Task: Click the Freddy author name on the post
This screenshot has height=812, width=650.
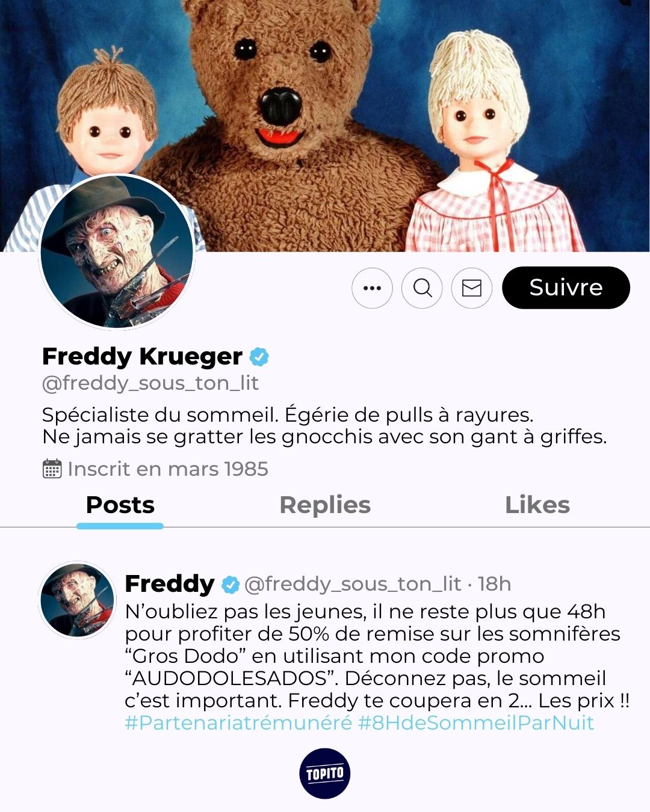Action: click(x=169, y=584)
